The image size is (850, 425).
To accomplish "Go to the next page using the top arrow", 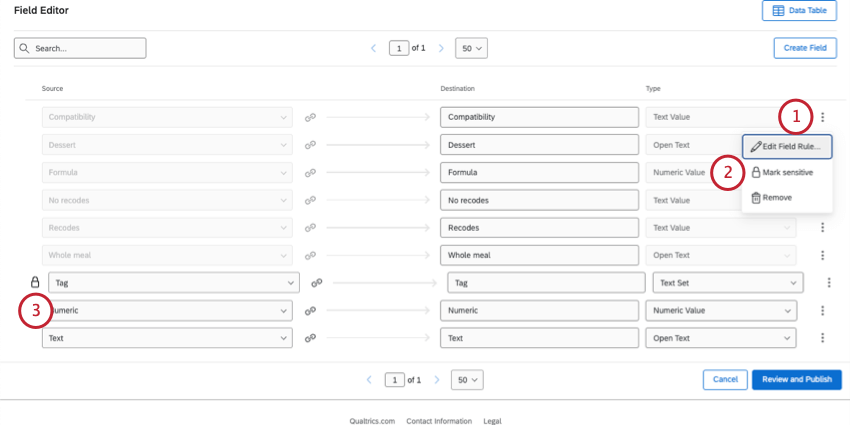I will coord(441,48).
